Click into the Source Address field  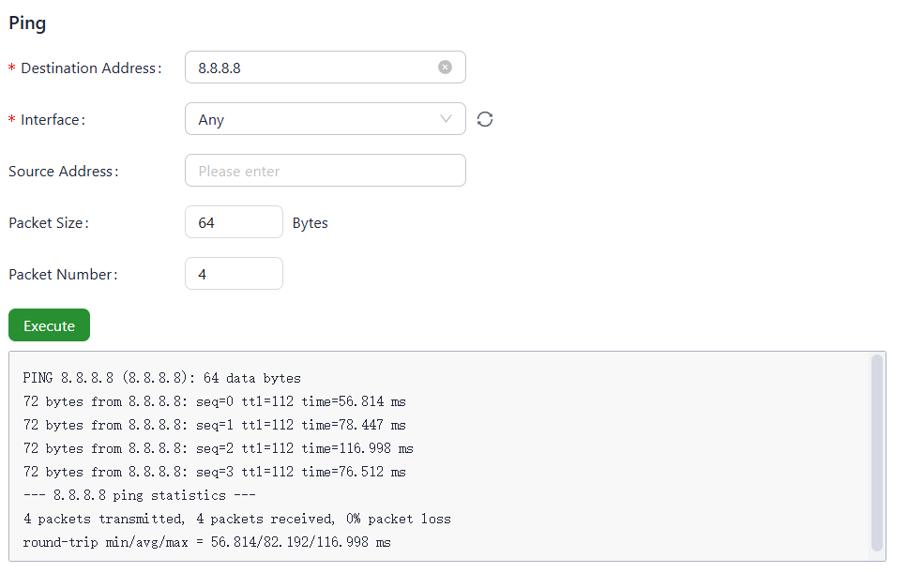325,171
